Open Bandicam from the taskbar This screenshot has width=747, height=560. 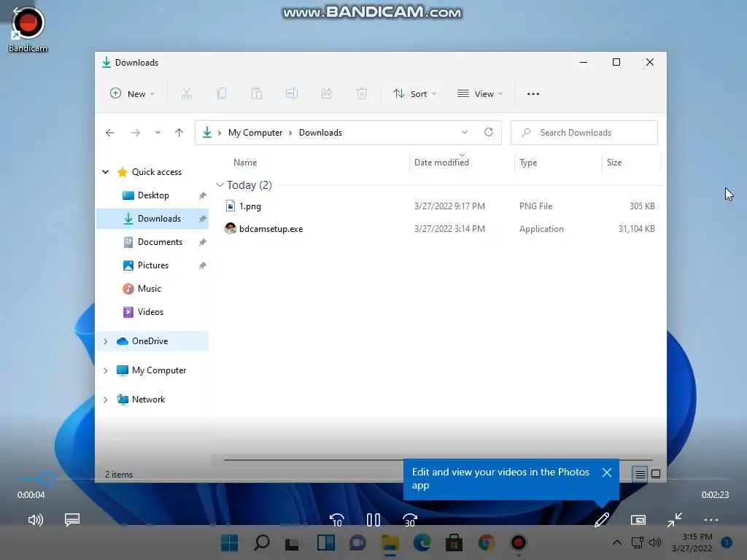(x=519, y=542)
